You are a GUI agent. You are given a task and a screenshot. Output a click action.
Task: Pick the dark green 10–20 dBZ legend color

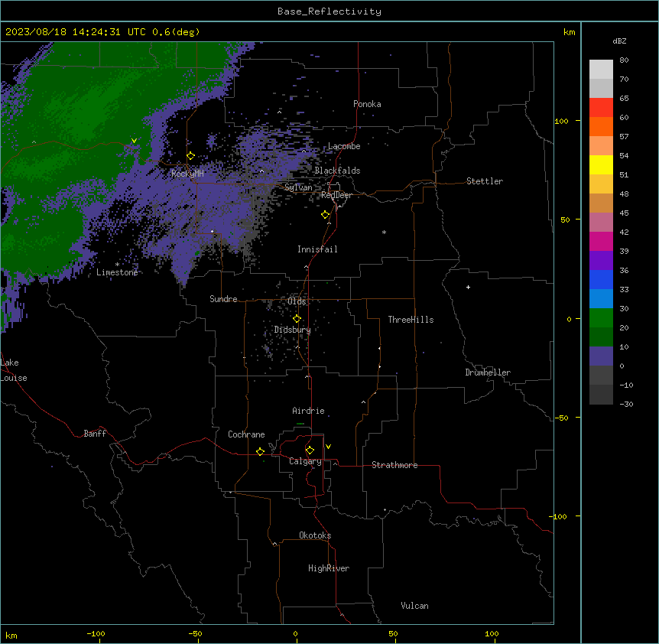601,337
